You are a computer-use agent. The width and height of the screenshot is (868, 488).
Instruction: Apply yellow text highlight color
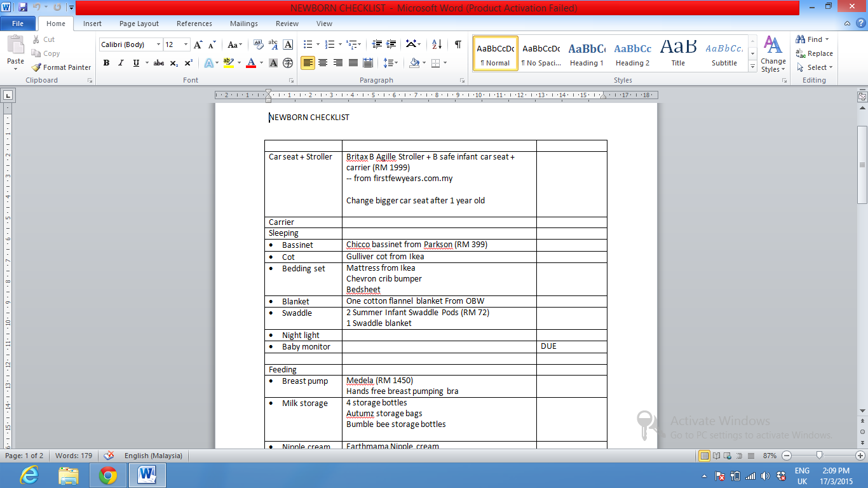229,63
